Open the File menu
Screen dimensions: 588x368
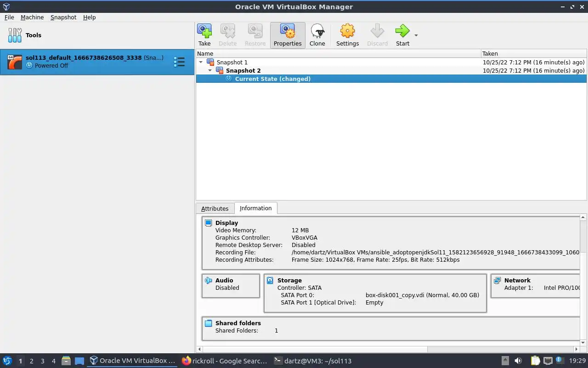coord(9,17)
